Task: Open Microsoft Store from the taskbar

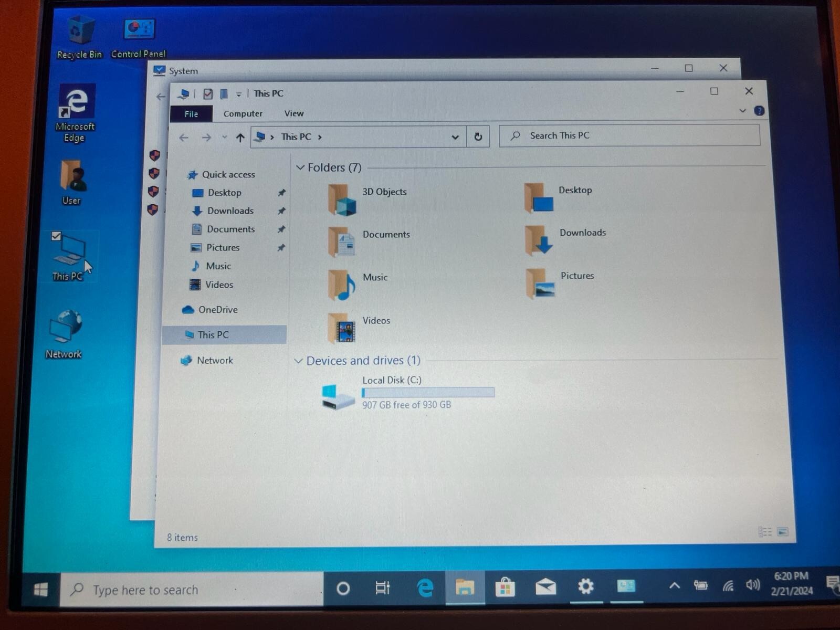Action: 505,587
